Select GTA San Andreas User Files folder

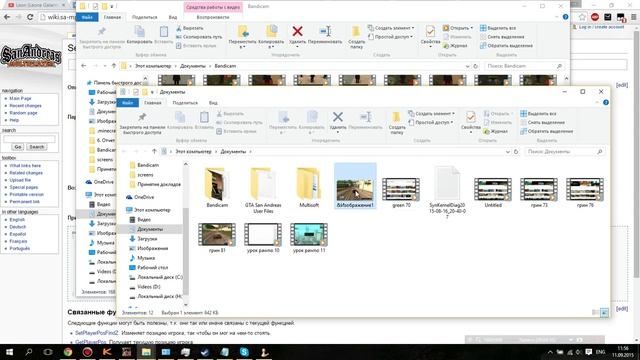pos(263,190)
